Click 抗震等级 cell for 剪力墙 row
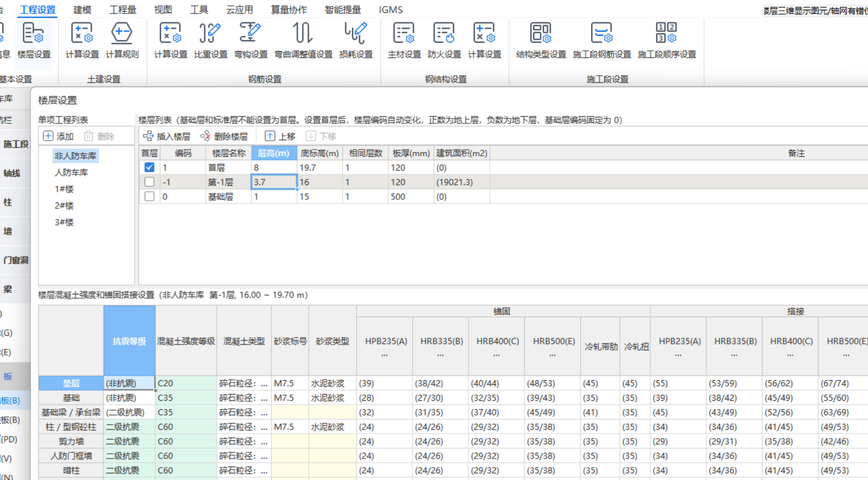 point(129,441)
